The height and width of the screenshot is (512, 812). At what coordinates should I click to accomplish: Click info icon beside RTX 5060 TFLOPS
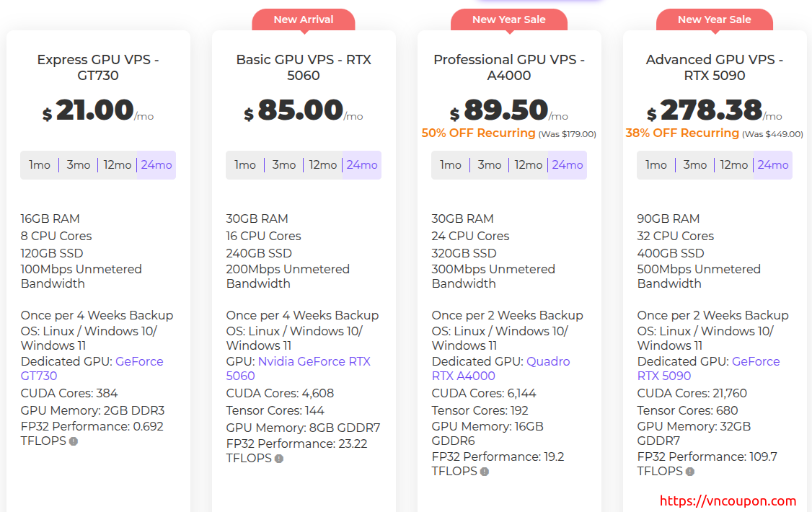pyautogui.click(x=279, y=459)
